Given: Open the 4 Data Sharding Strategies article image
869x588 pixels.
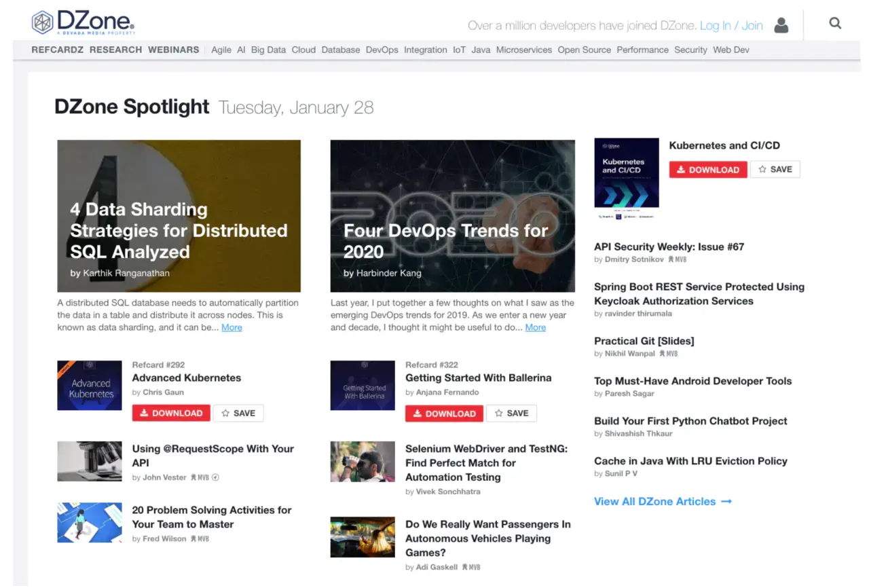Looking at the screenshot, I should 179,216.
